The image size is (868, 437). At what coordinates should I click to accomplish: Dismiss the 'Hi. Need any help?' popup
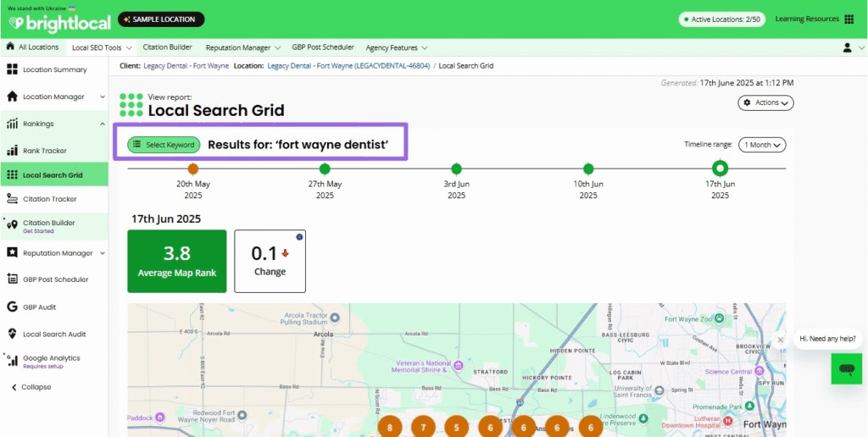[780, 340]
